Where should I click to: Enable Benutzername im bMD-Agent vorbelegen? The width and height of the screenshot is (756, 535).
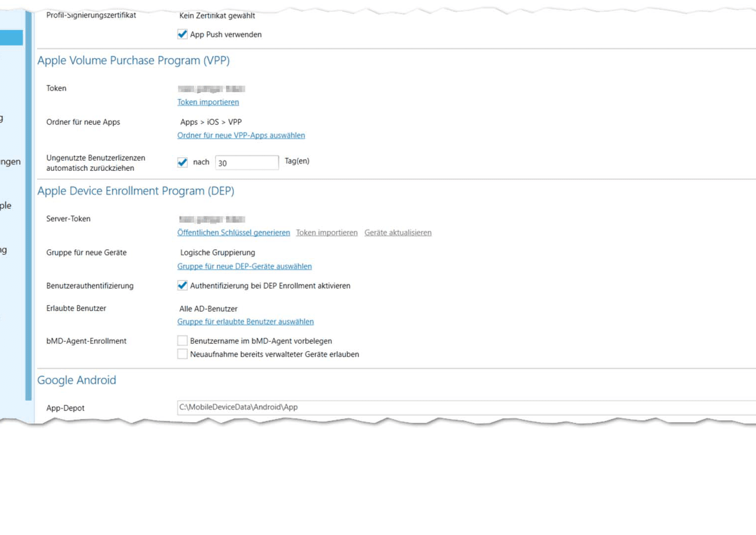point(182,341)
